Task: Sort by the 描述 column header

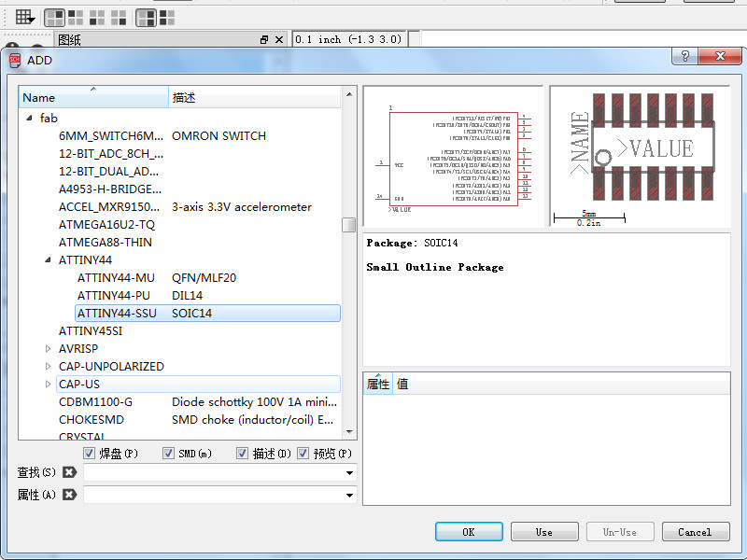Action: click(254, 97)
